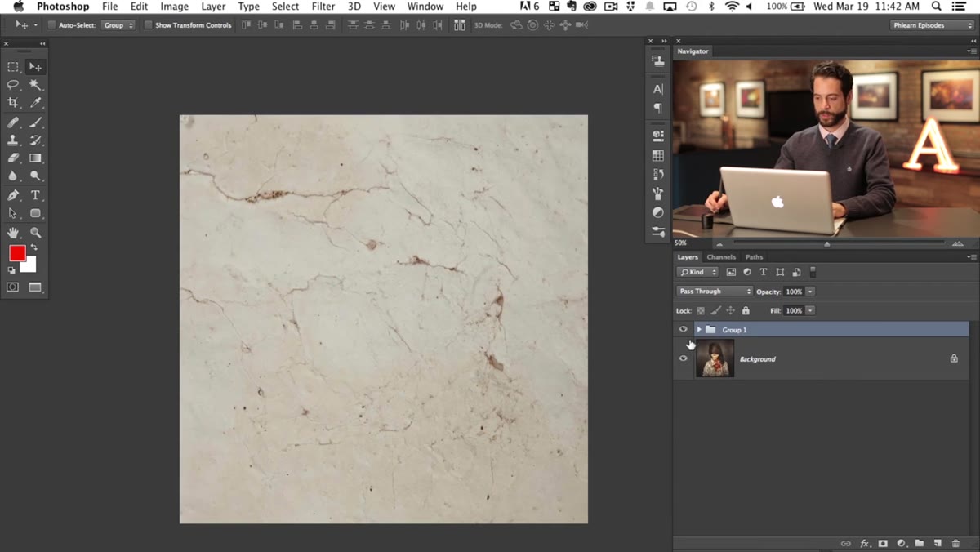The height and width of the screenshot is (552, 980).
Task: Enable the Auto-Select checkbox
Action: coord(51,25)
